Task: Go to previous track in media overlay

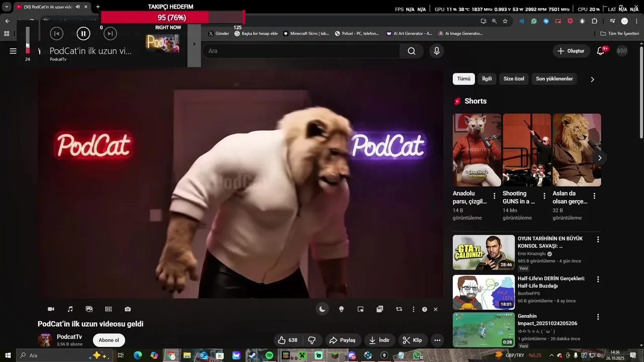Action: click(56, 34)
